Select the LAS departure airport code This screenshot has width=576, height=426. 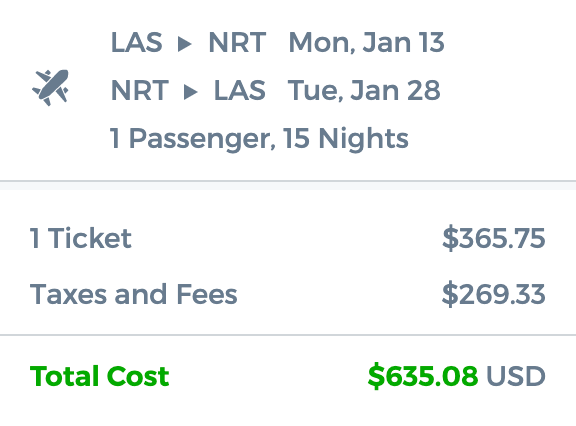tap(136, 42)
